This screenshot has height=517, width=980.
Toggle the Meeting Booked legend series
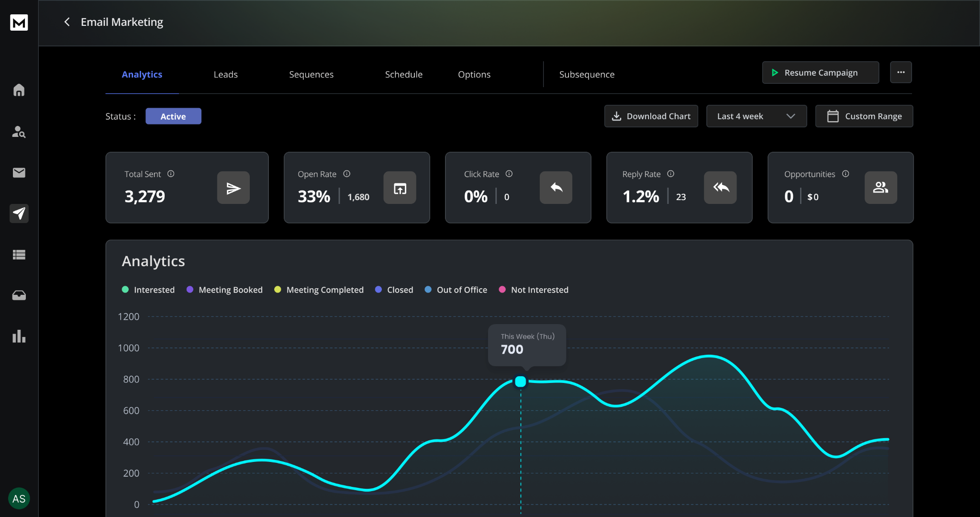pos(225,290)
